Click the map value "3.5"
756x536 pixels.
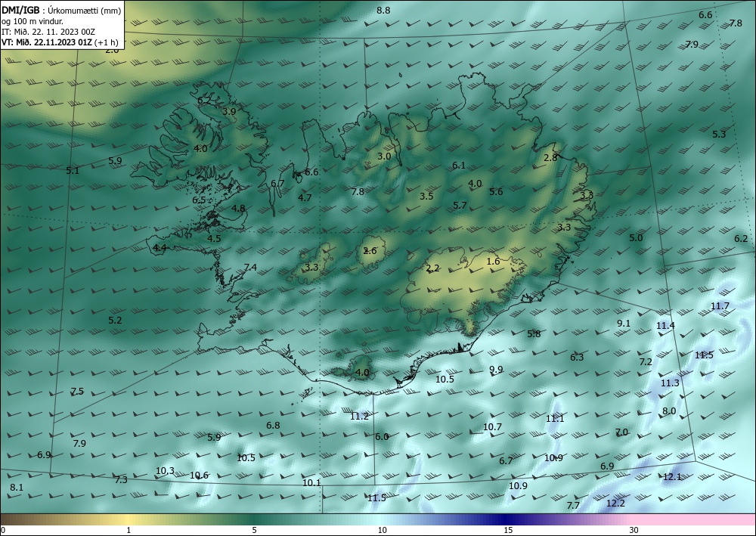(x=426, y=196)
